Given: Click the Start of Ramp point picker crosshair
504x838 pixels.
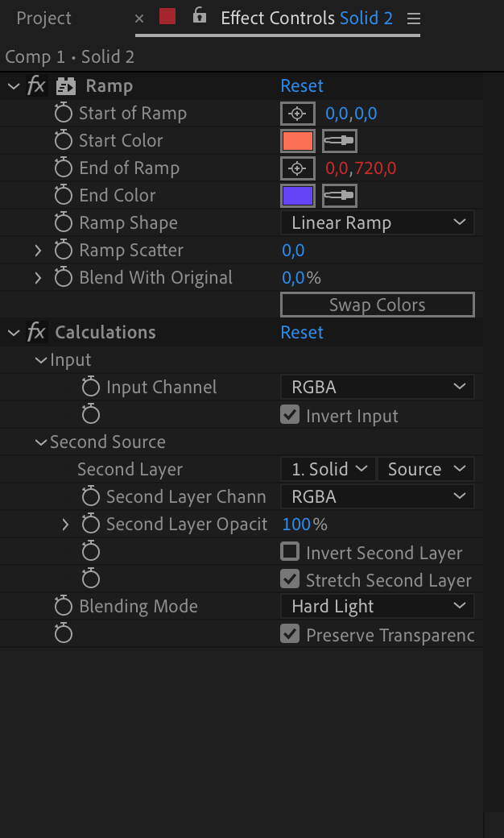Looking at the screenshot, I should [298, 114].
